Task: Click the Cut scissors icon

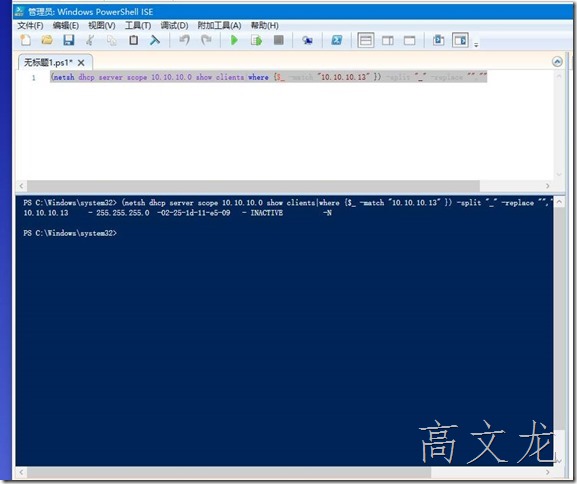Action: [90, 40]
